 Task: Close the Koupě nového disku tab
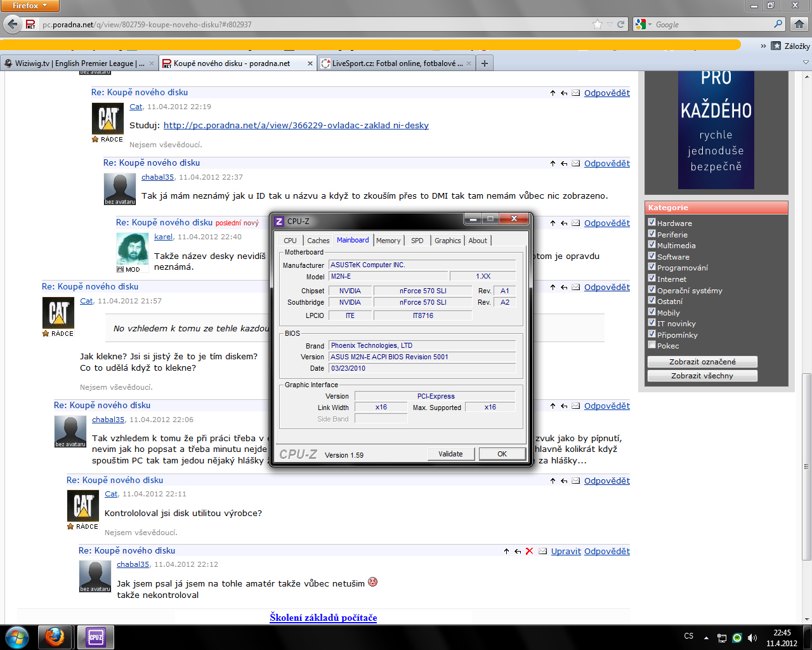point(310,63)
